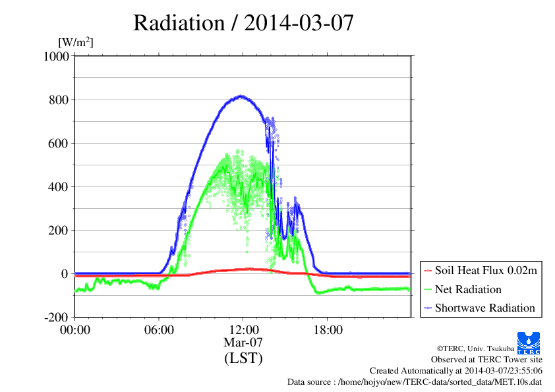Viewport: 555px width, 392px height.
Task: Click the "Soil Heat Flux 0.02m" legend label
Action: [486, 271]
